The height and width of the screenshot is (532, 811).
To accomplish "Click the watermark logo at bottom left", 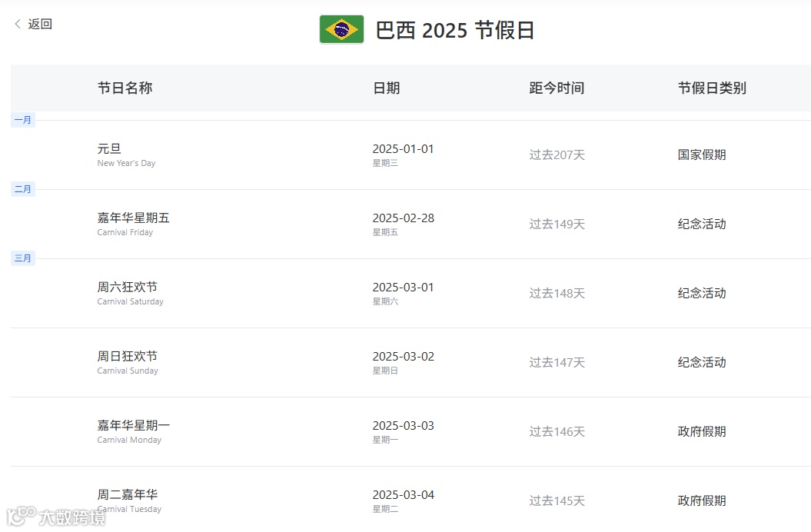I will coord(56,517).
